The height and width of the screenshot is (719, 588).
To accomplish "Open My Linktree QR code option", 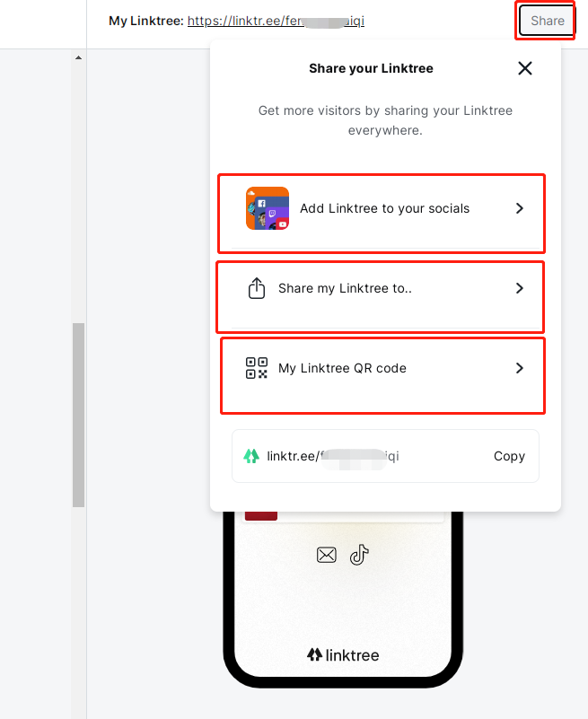I will [342, 368].
